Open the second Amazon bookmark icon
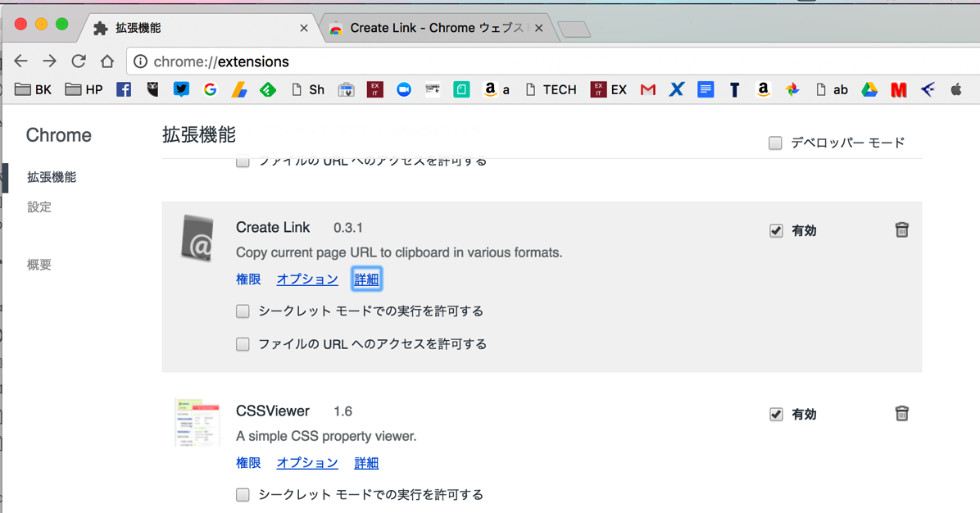The width and height of the screenshot is (980, 513). click(x=763, y=89)
